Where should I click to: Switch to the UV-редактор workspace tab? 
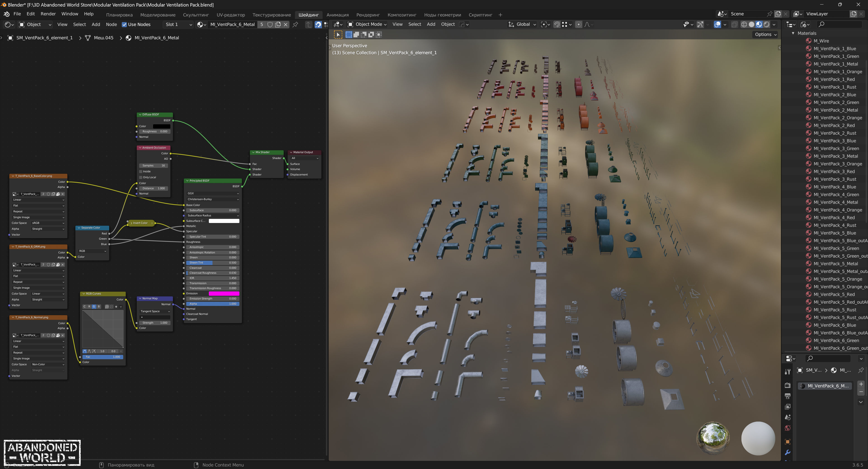pos(231,15)
